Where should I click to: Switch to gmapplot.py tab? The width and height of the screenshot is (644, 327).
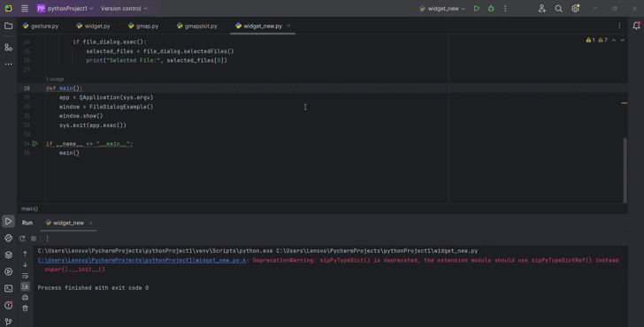(x=196, y=26)
